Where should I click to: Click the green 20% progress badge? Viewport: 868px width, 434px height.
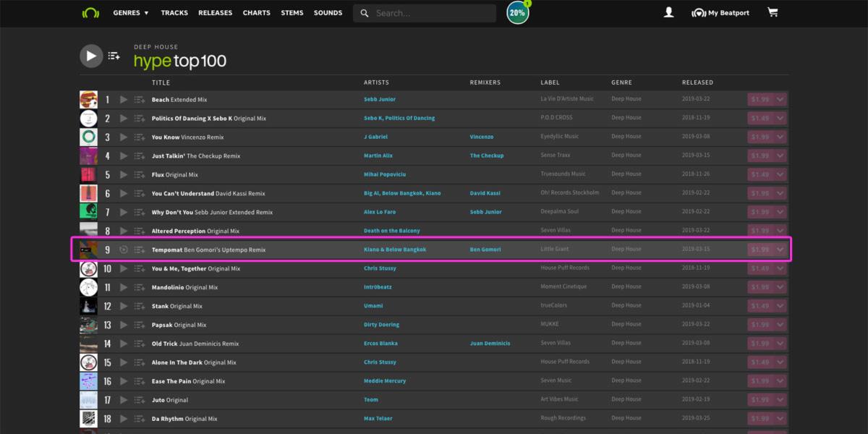[517, 12]
